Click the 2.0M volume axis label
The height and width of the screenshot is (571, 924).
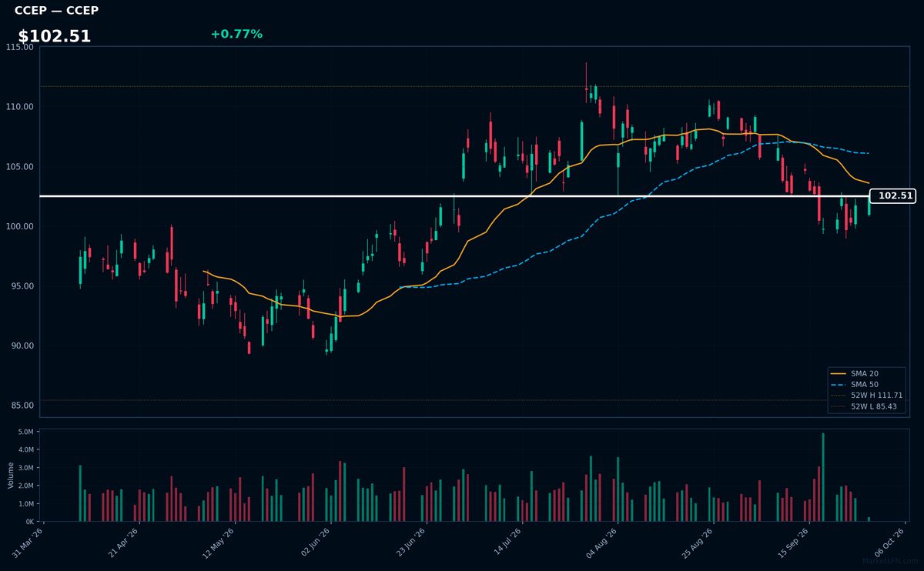tap(26, 486)
